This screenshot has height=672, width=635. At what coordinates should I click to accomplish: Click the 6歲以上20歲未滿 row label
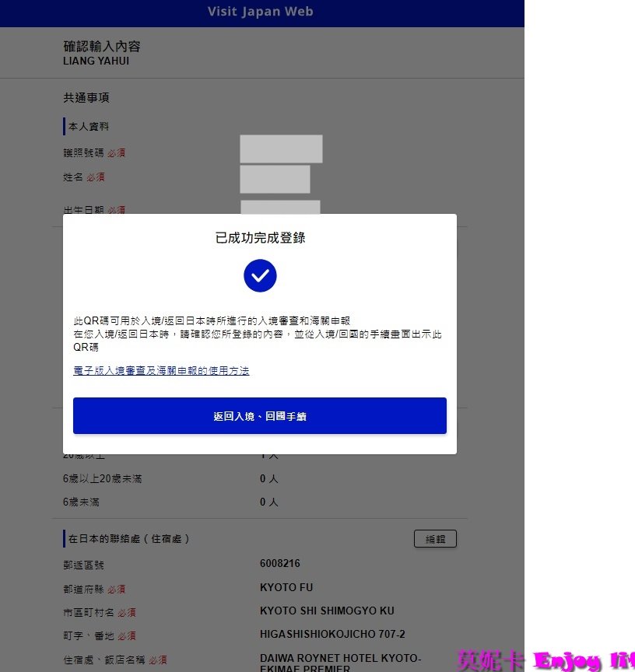[103, 479]
